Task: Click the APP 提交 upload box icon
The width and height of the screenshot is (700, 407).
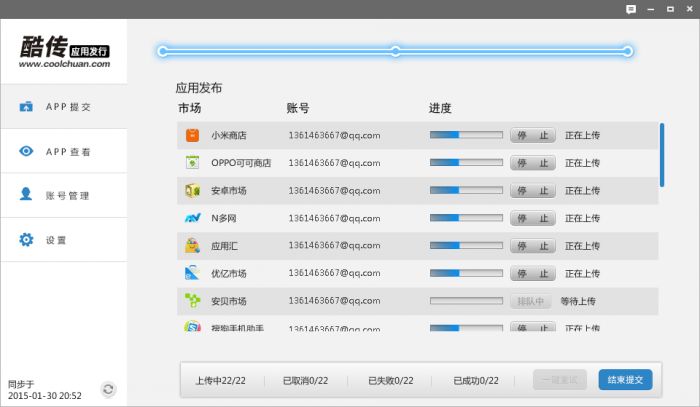Action: pos(26,107)
